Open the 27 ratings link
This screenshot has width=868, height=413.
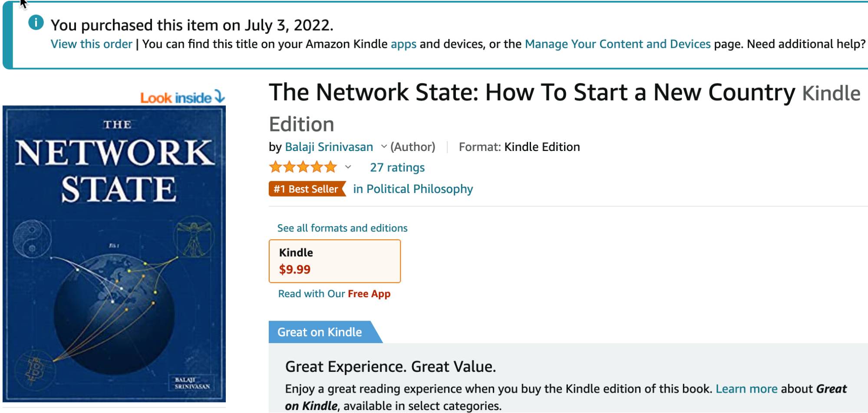397,167
